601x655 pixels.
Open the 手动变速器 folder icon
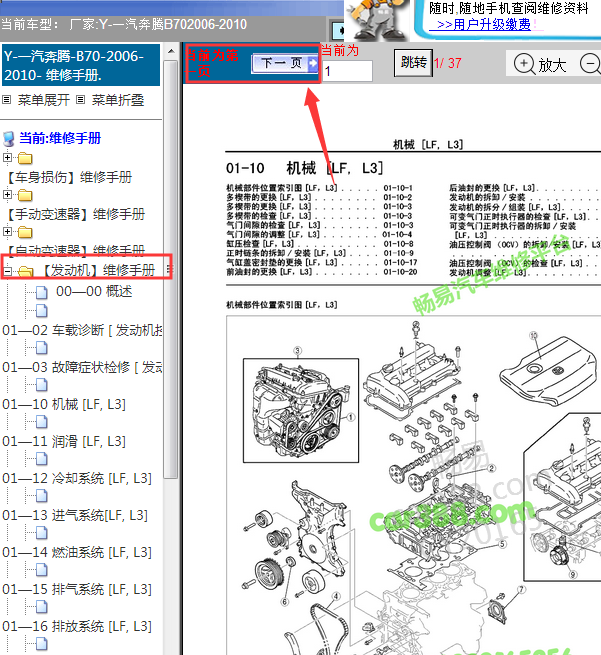pyautogui.click(x=25, y=195)
